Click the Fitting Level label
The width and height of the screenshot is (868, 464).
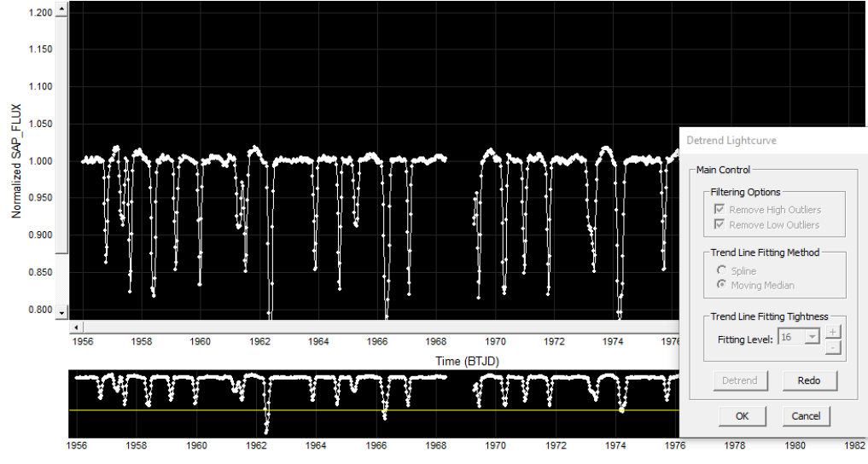(x=745, y=339)
